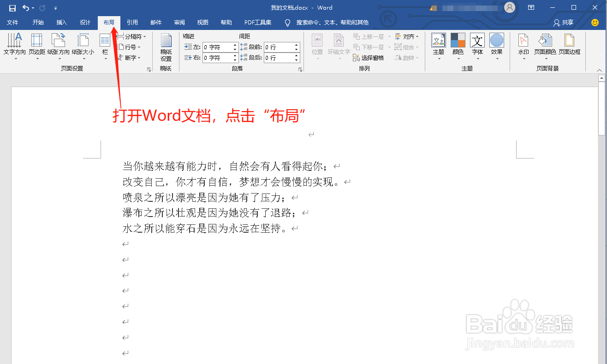
Task: Adjust 段后 spacing with the stepper
Action: [297, 58]
